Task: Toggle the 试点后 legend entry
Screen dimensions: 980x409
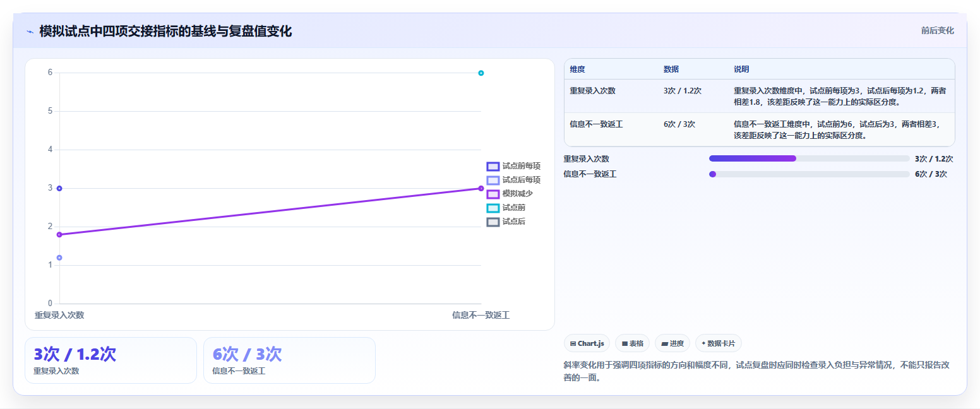Action: point(506,222)
